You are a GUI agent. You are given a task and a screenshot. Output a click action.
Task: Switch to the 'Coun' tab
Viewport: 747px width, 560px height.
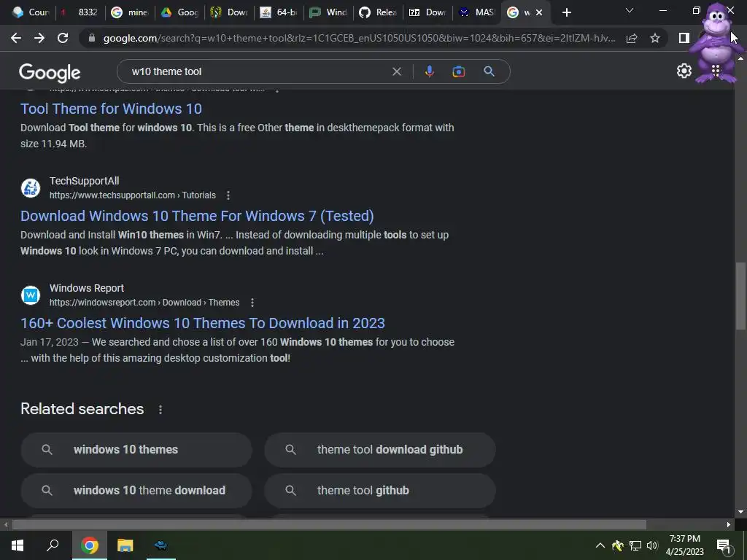(31, 12)
